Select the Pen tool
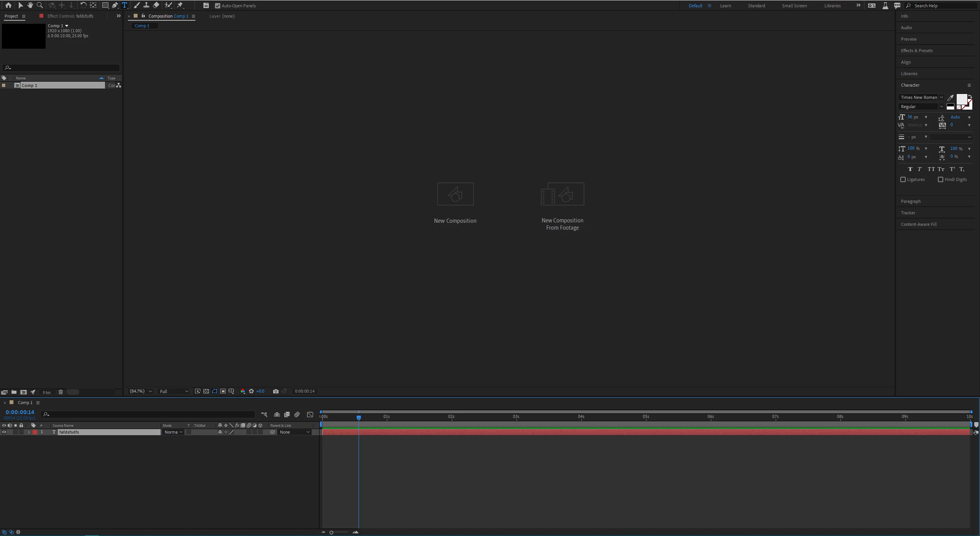Image resolution: width=980 pixels, height=536 pixels. click(115, 5)
